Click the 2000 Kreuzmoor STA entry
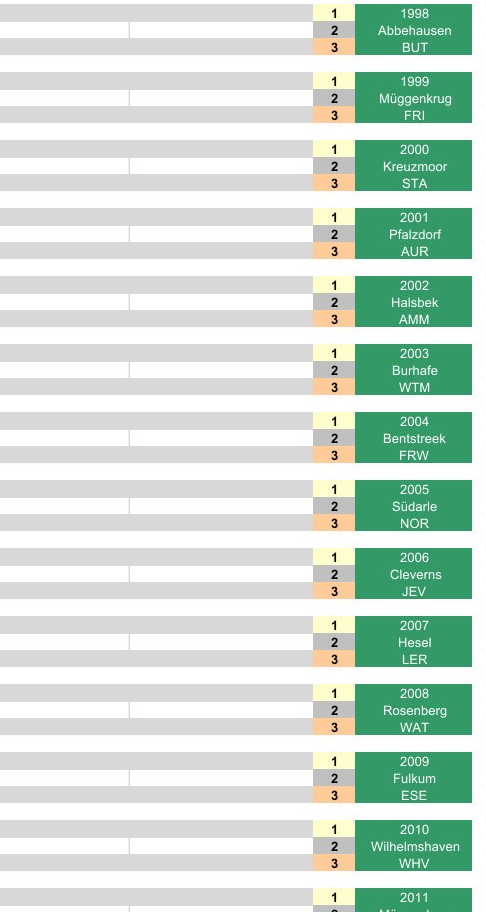 coord(413,166)
